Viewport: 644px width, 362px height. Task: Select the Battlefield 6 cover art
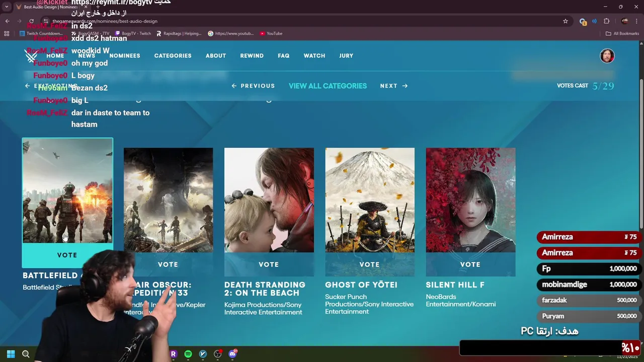tap(67, 191)
